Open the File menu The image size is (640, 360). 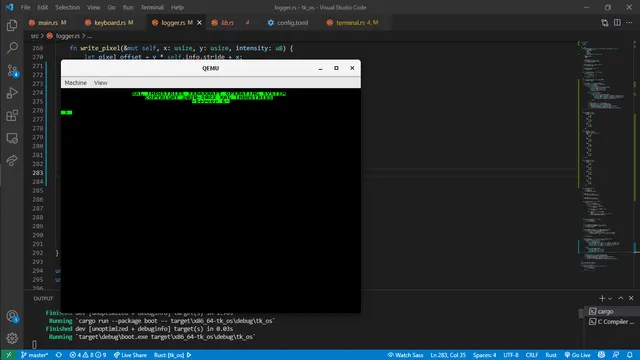pyautogui.click(x=25, y=7)
